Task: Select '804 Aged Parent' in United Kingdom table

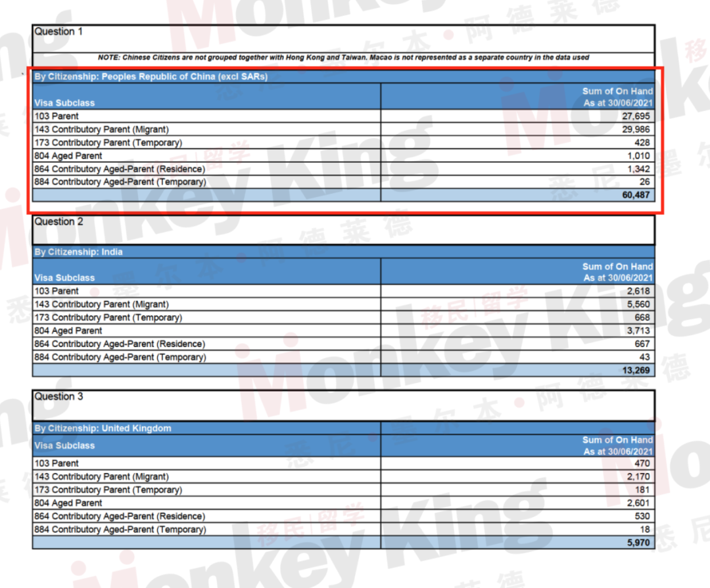Action: click(x=68, y=503)
